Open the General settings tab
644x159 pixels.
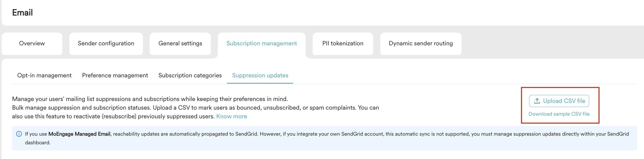(180, 43)
